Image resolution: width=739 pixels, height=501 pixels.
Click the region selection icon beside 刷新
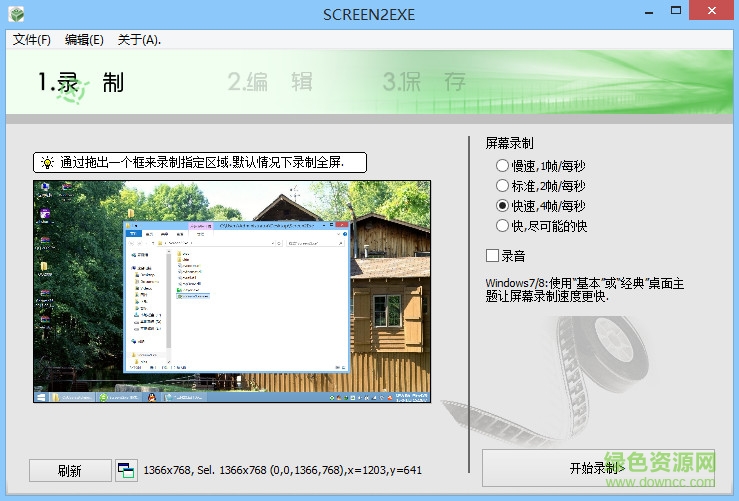pyautogui.click(x=126, y=470)
